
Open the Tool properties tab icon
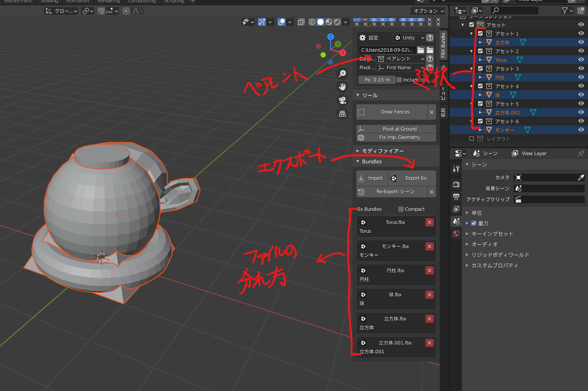coord(456,169)
